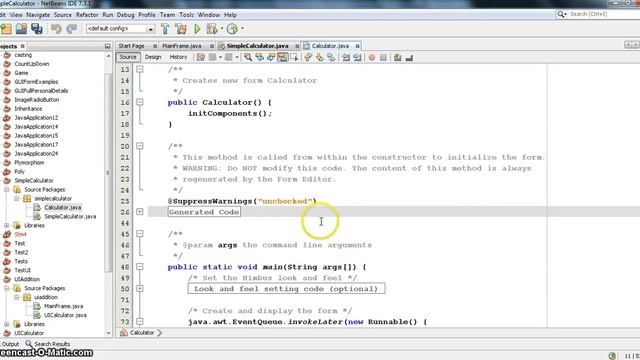Open the Source menu
The image size is (640, 360).
[62, 15]
